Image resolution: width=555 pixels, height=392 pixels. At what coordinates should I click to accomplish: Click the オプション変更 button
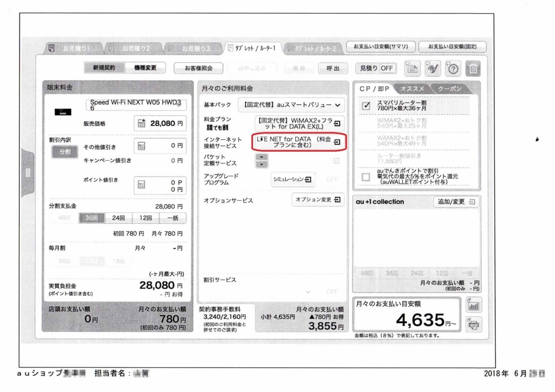pyautogui.click(x=318, y=200)
